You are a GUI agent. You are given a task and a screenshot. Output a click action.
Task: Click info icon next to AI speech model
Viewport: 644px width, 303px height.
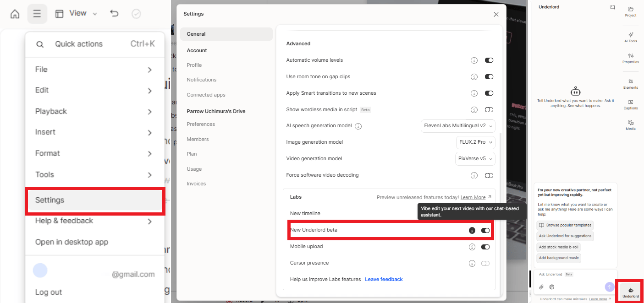click(x=358, y=126)
